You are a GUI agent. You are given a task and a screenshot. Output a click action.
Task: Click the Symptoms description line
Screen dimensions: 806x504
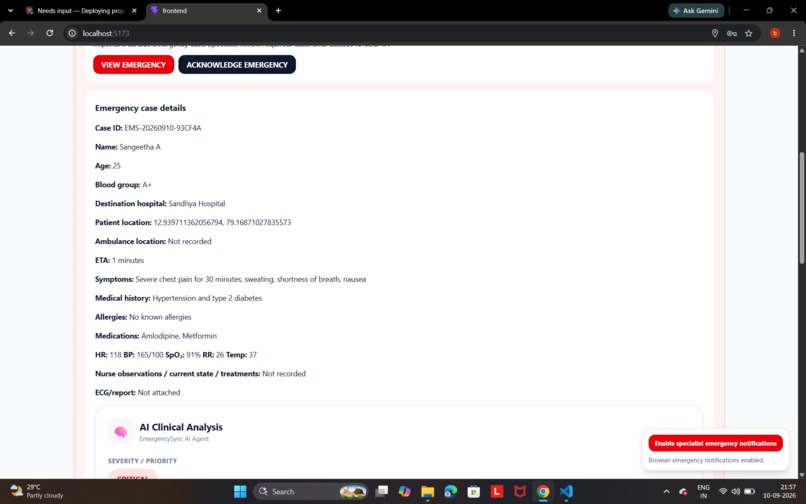coord(230,279)
